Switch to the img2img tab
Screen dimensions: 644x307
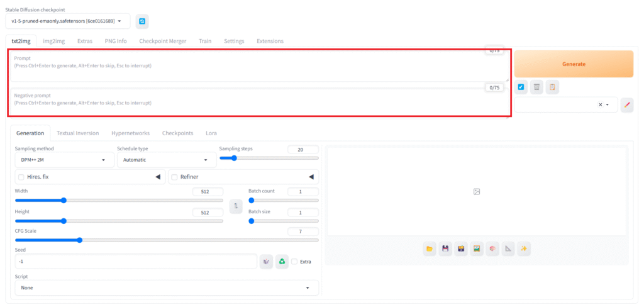tap(53, 41)
